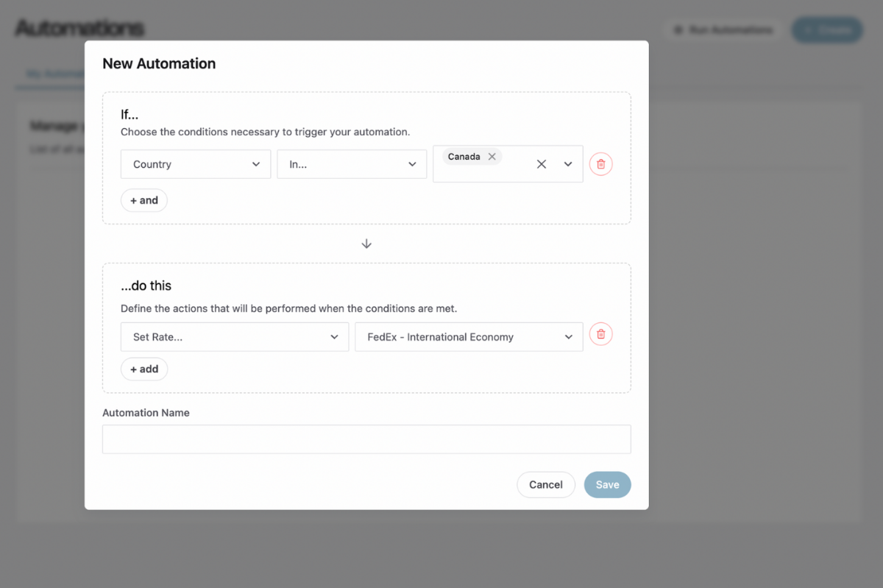Image resolution: width=883 pixels, height=588 pixels.
Task: Delete the Country condition row
Action: point(601,164)
